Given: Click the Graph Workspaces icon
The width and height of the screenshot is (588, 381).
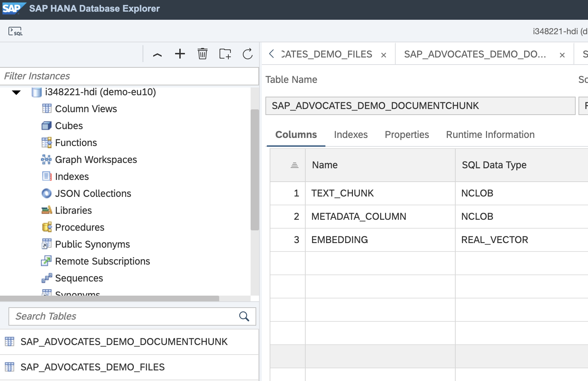Looking at the screenshot, I should pyautogui.click(x=46, y=159).
